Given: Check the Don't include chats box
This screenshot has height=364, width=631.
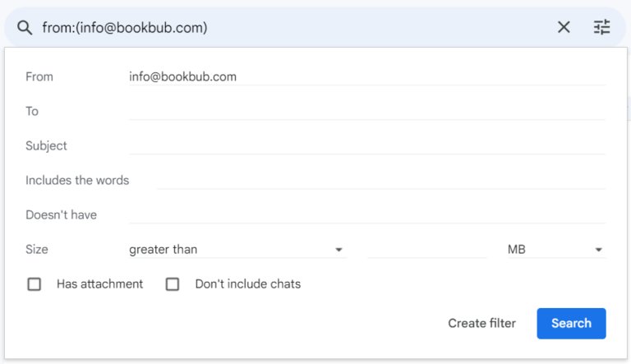Looking at the screenshot, I should pos(173,283).
